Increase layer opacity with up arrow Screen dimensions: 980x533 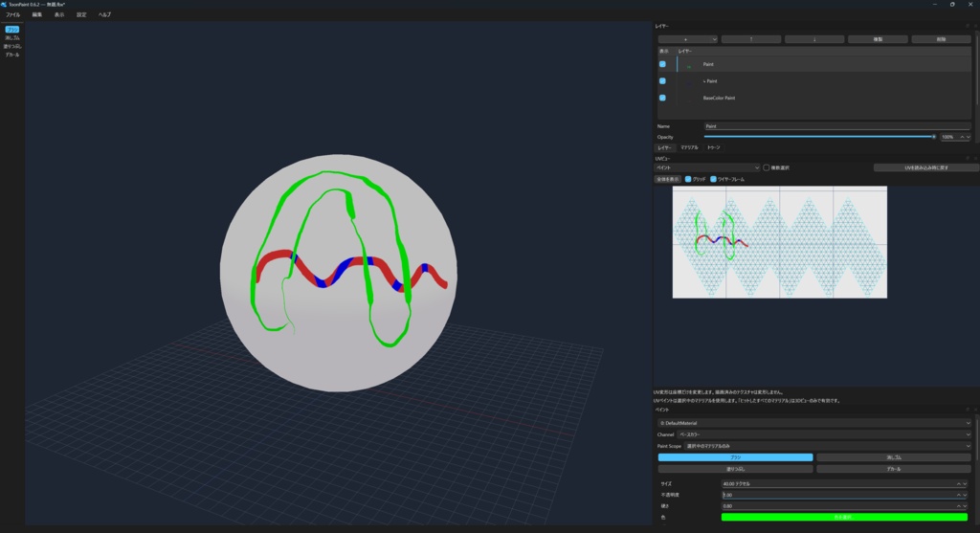[x=962, y=137]
